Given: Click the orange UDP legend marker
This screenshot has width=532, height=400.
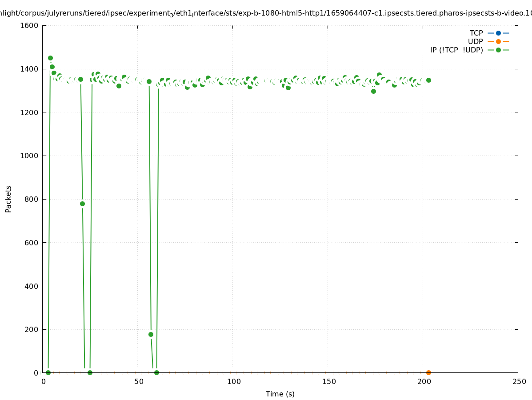Looking at the screenshot, I should pyautogui.click(x=498, y=41).
